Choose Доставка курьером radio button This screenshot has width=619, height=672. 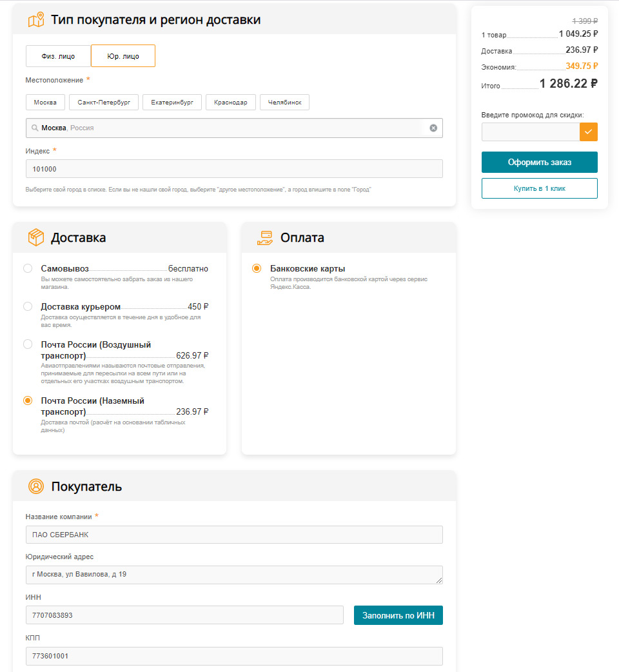(28, 306)
